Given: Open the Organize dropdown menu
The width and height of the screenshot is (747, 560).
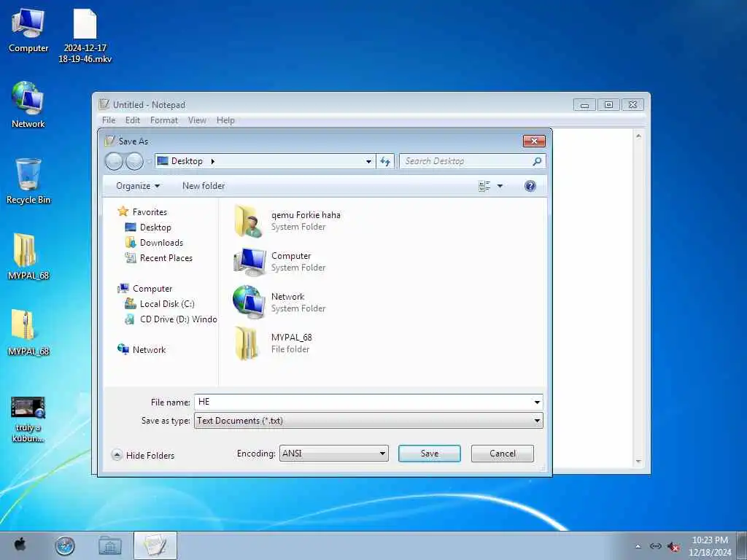Looking at the screenshot, I should [138, 186].
